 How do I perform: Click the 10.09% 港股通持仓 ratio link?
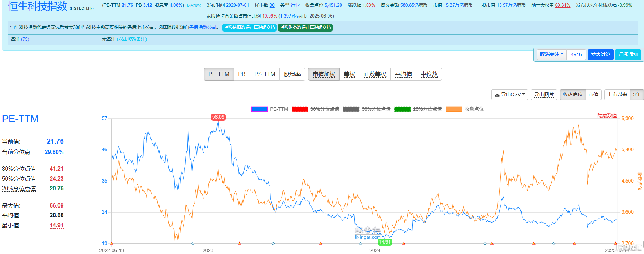[x=270, y=16]
